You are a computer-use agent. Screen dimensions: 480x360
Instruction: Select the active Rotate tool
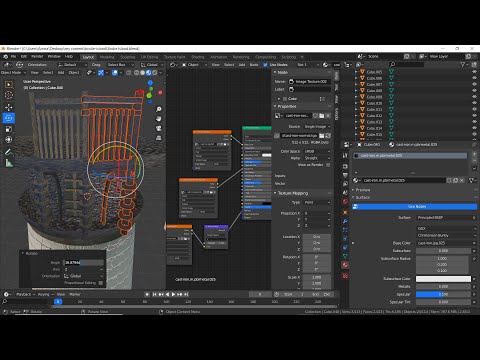pyautogui.click(x=9, y=118)
